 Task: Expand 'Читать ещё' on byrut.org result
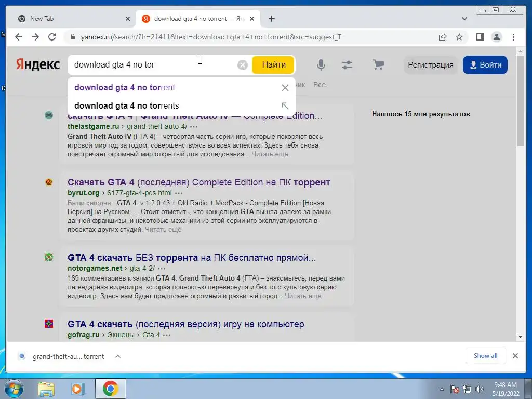click(163, 230)
